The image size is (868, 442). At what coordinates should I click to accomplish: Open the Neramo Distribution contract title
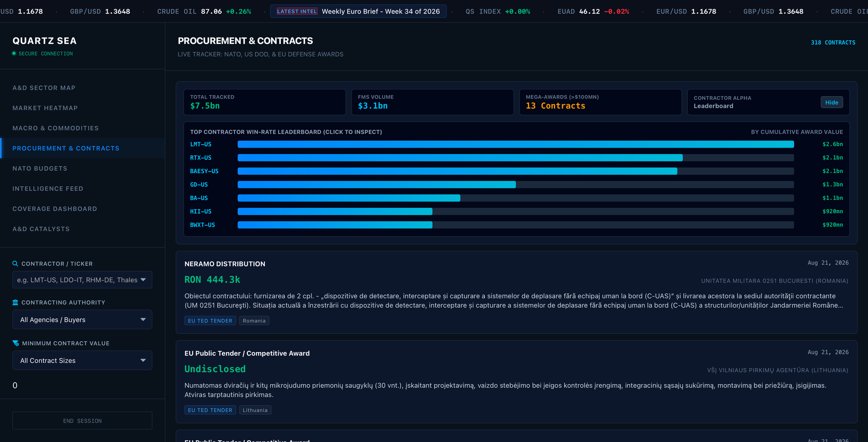[x=225, y=264]
